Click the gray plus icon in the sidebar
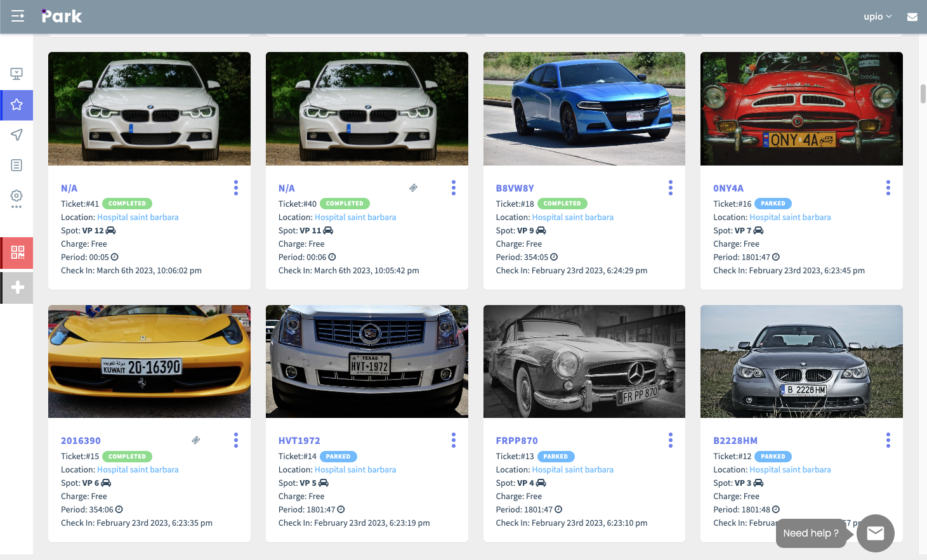The width and height of the screenshot is (927, 560). pyautogui.click(x=16, y=287)
